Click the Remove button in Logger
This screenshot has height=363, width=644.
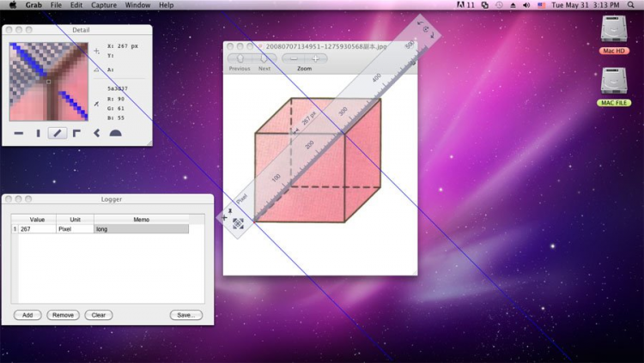coord(63,315)
